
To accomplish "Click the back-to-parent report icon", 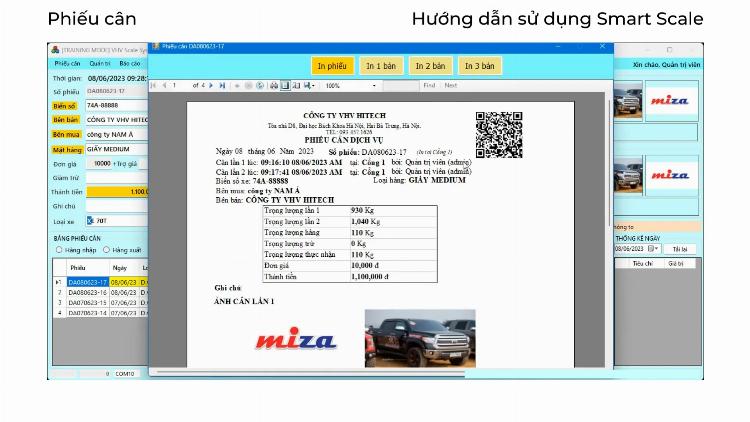I will coord(237,86).
